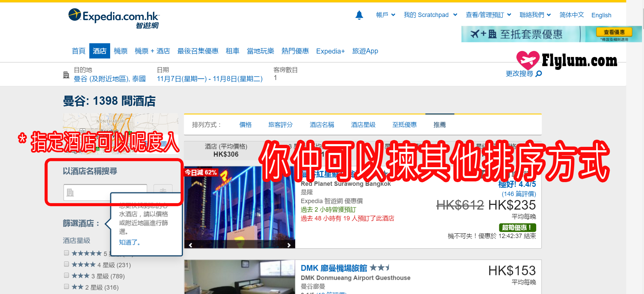Show next Red Planet hotel photo
This screenshot has width=644, height=294.
tap(289, 245)
